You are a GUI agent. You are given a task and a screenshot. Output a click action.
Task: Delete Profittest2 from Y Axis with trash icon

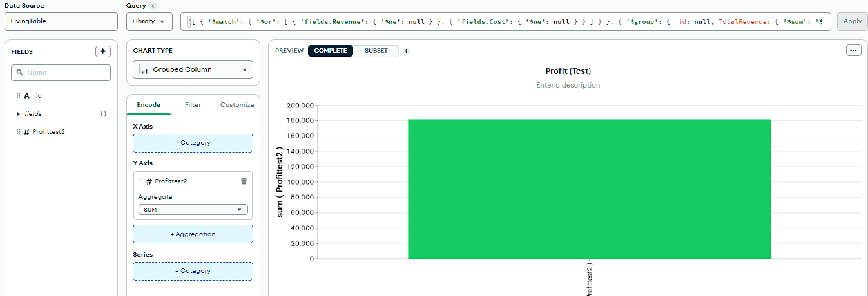244,181
